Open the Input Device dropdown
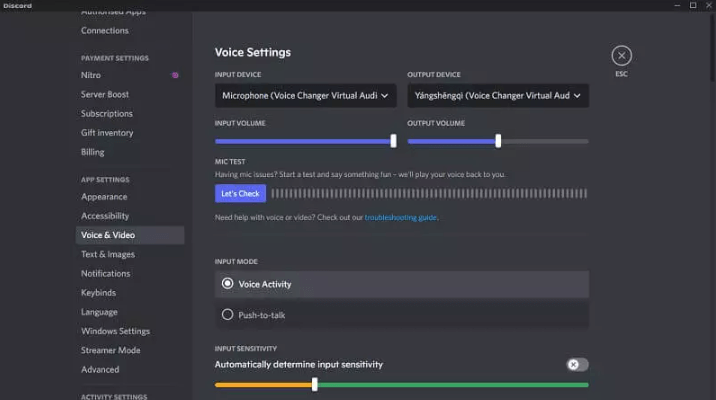Image resolution: width=716 pixels, height=400 pixels. pos(306,95)
